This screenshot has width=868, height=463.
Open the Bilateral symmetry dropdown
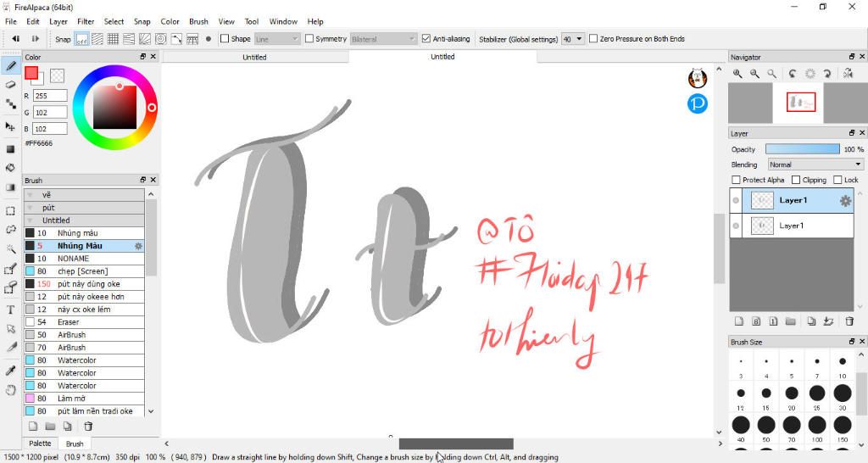click(x=383, y=39)
